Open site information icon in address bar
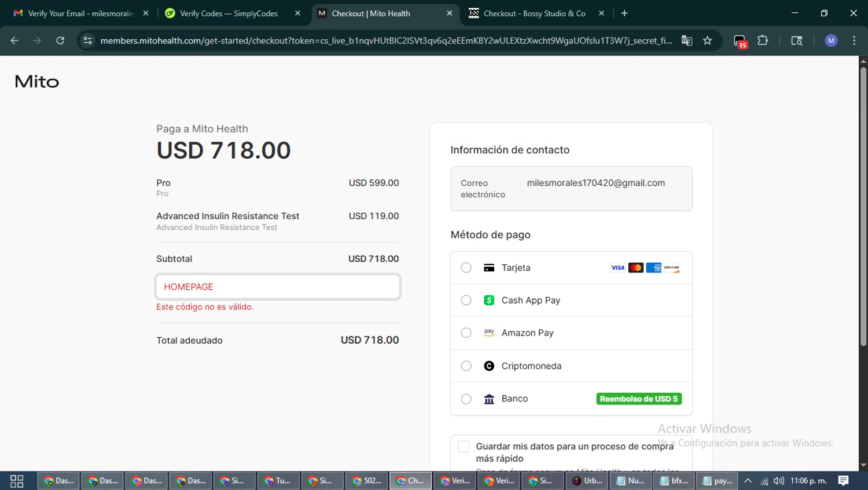The width and height of the screenshot is (868, 490). pyautogui.click(x=87, y=40)
